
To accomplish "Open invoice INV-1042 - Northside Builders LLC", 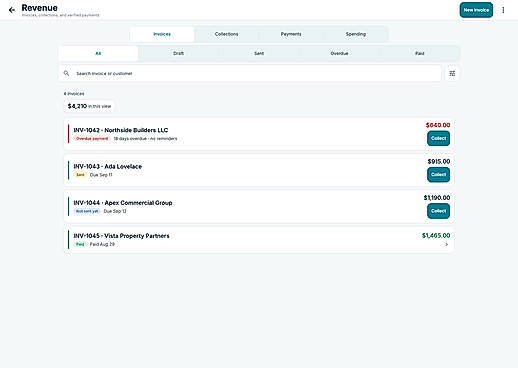I will [259, 134].
